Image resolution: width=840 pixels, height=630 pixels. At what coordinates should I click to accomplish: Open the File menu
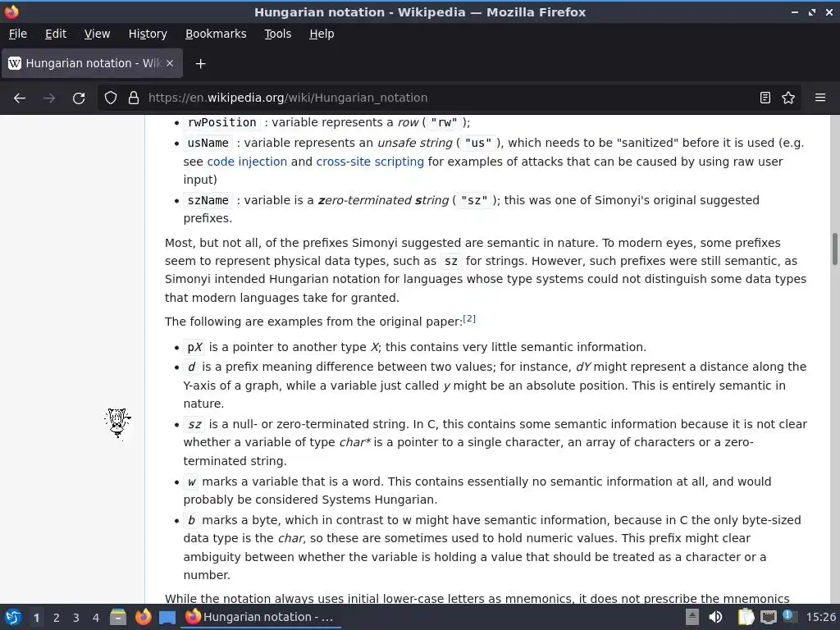coord(18,34)
